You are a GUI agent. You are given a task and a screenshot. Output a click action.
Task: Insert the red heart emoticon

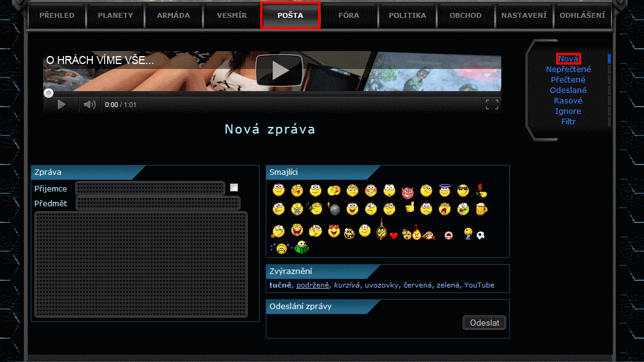point(394,236)
